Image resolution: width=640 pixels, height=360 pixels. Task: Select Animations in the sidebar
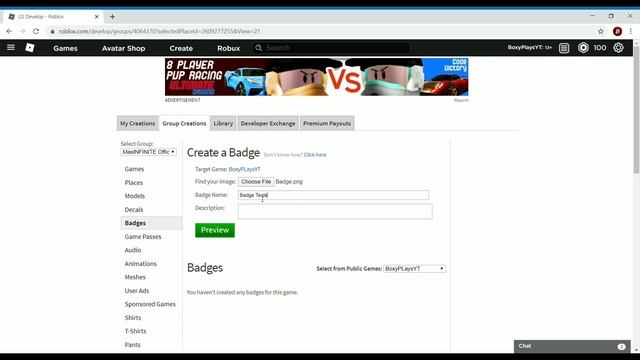pos(140,264)
